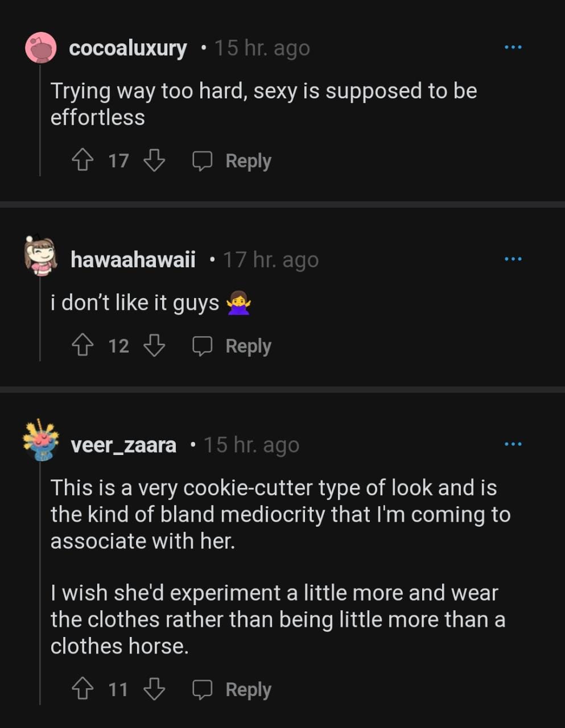Open more options for cocoaluxury's comment
This screenshot has width=565, height=728.
513,47
